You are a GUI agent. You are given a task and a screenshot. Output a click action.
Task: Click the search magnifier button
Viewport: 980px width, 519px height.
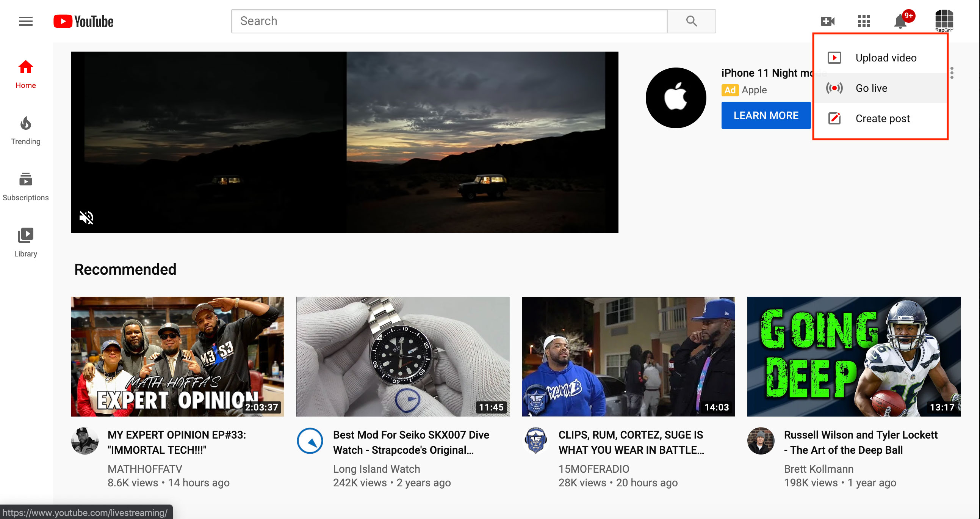pyautogui.click(x=691, y=21)
